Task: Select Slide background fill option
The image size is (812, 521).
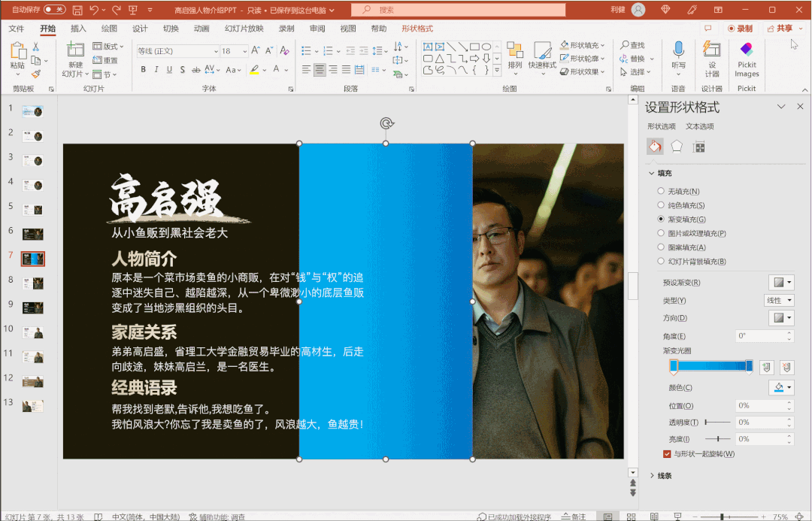Action: (692, 261)
